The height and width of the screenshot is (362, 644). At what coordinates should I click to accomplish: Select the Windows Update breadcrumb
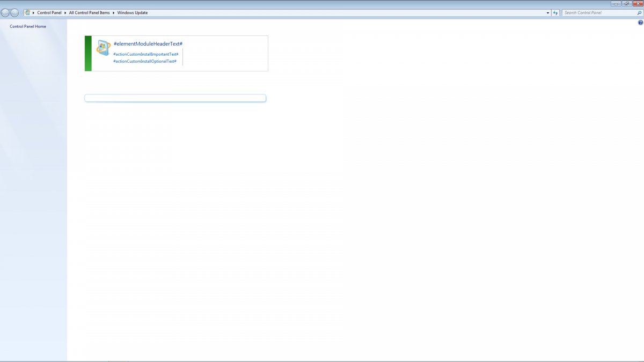pos(133,12)
